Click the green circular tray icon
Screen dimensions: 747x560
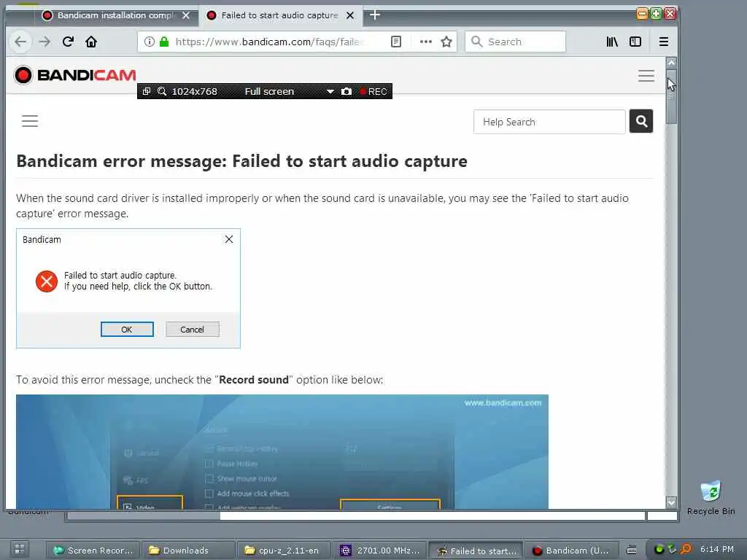point(659,550)
